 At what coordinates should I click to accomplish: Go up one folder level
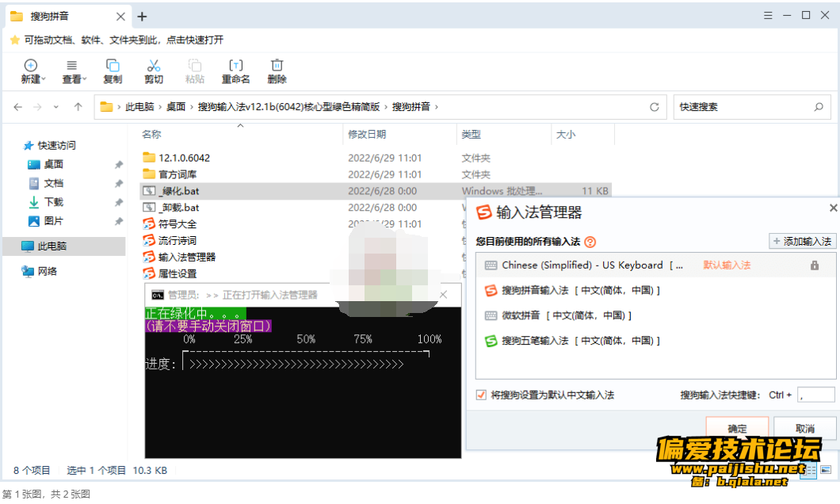point(78,107)
